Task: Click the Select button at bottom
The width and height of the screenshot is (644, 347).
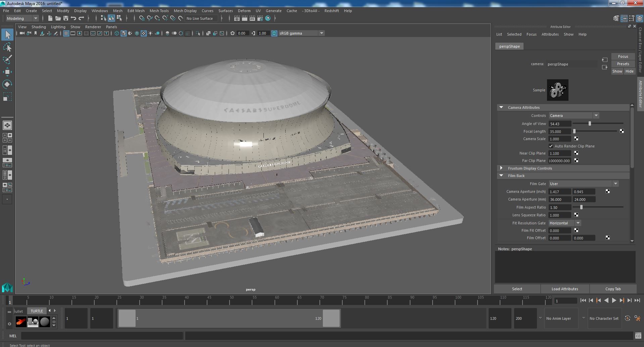Action: 517,289
